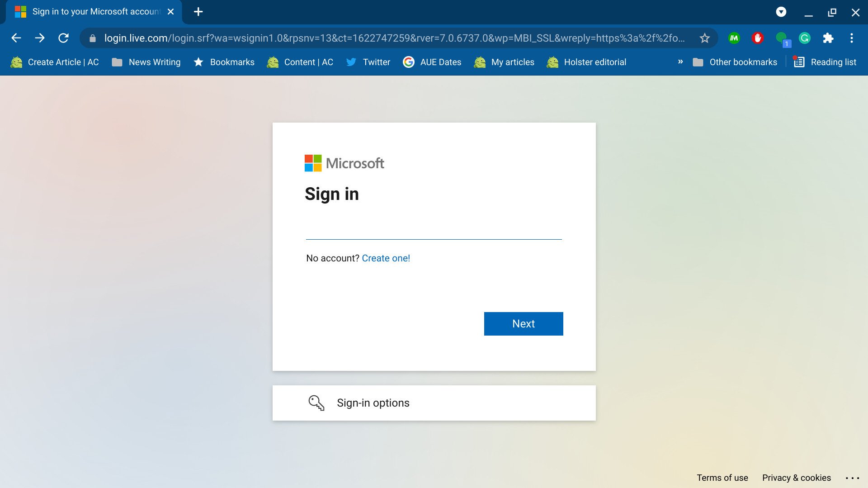Open the Extensions puzzle menu
Image resolution: width=868 pixels, height=488 pixels.
click(x=828, y=38)
